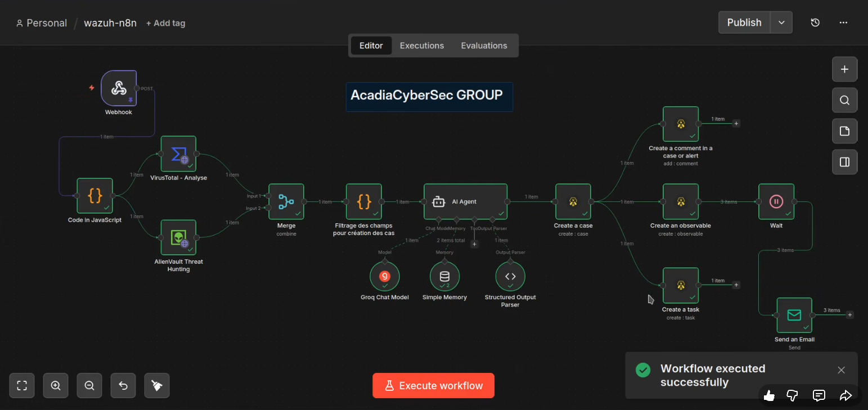Click the Execute workflow button
The image size is (868, 410).
(433, 386)
